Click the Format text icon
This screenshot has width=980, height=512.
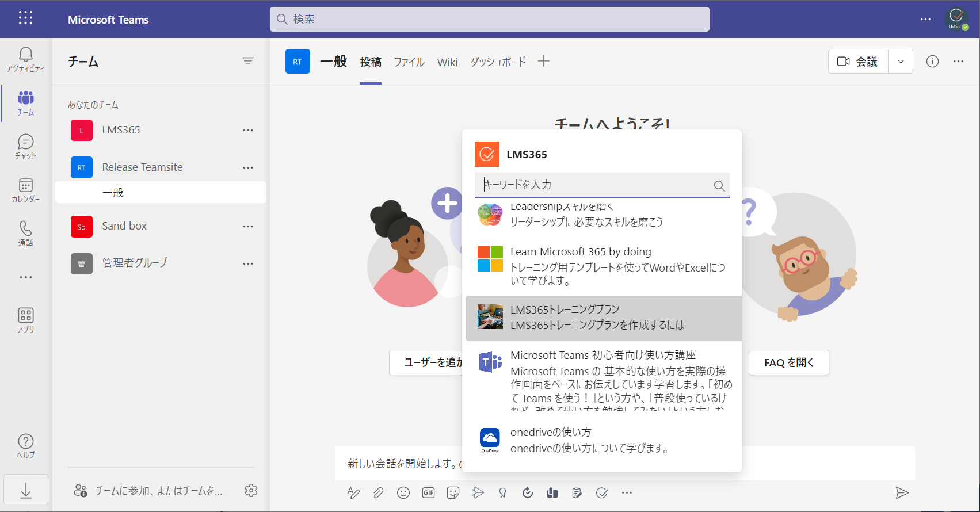coord(353,492)
